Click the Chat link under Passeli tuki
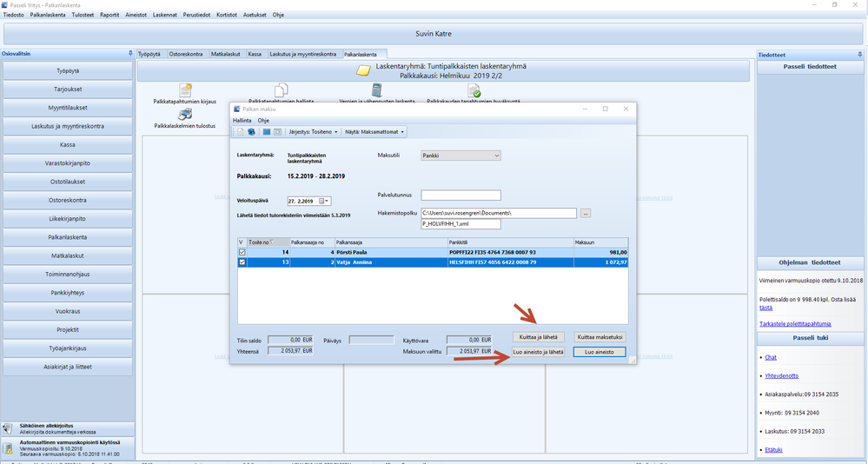 [x=771, y=358]
